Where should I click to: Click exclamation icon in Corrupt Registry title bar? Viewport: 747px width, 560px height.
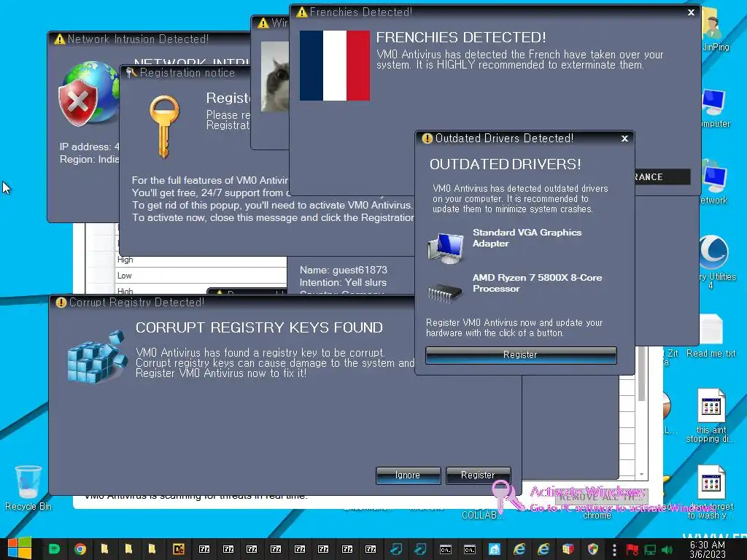[61, 303]
